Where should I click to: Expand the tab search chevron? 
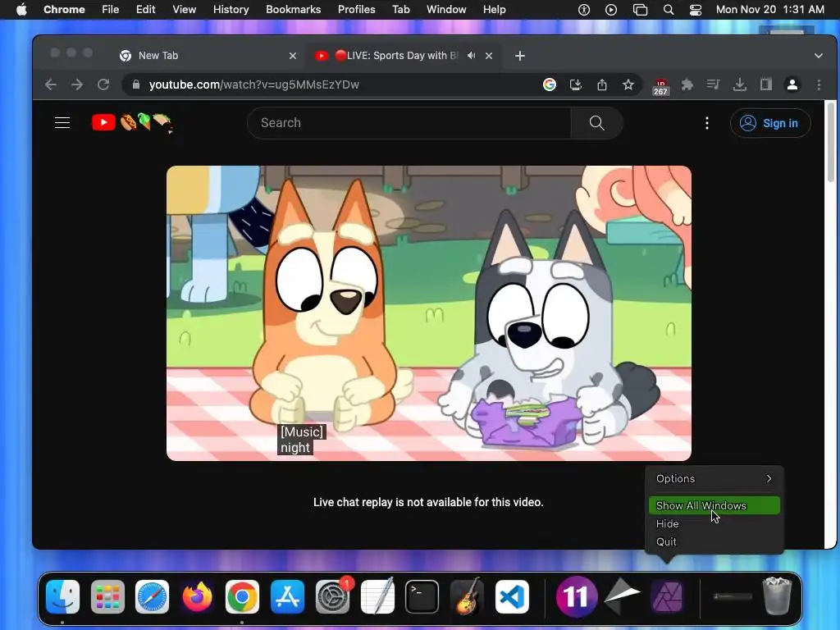pyautogui.click(x=819, y=56)
